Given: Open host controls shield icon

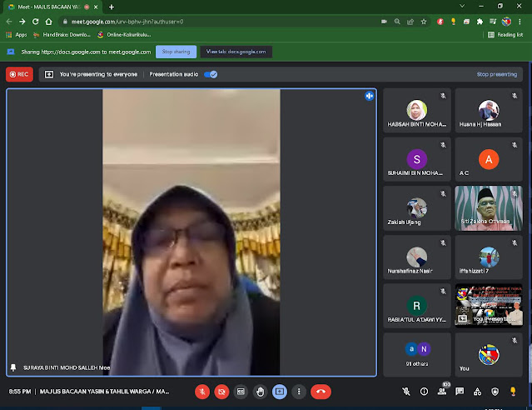Looking at the screenshot, I should (x=495, y=392).
